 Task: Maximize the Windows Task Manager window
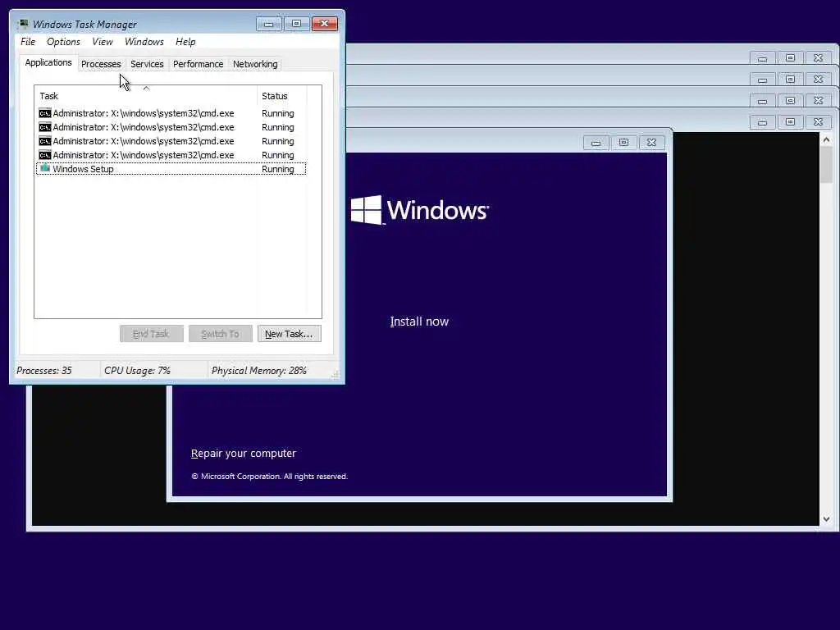pyautogui.click(x=296, y=24)
